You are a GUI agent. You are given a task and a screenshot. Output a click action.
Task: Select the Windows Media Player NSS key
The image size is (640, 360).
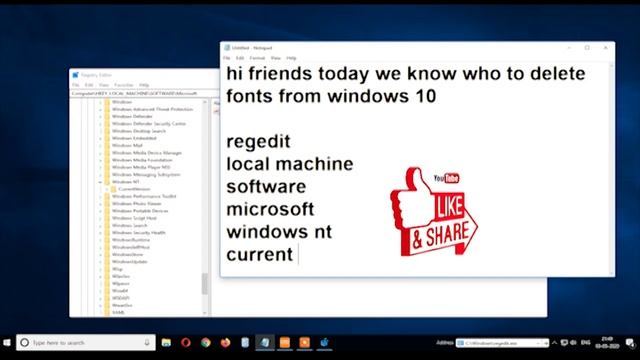[x=141, y=167]
